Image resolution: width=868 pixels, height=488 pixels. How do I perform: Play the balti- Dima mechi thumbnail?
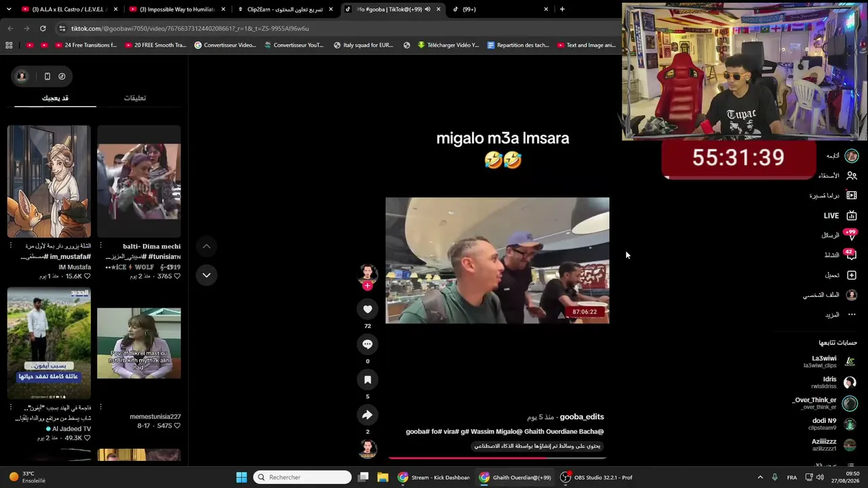[x=139, y=181]
